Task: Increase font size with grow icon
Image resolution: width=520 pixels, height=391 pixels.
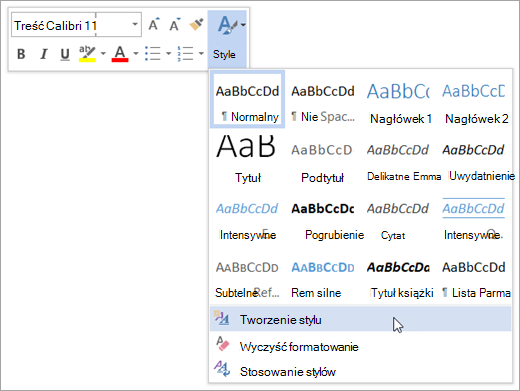Action: pyautogui.click(x=154, y=24)
